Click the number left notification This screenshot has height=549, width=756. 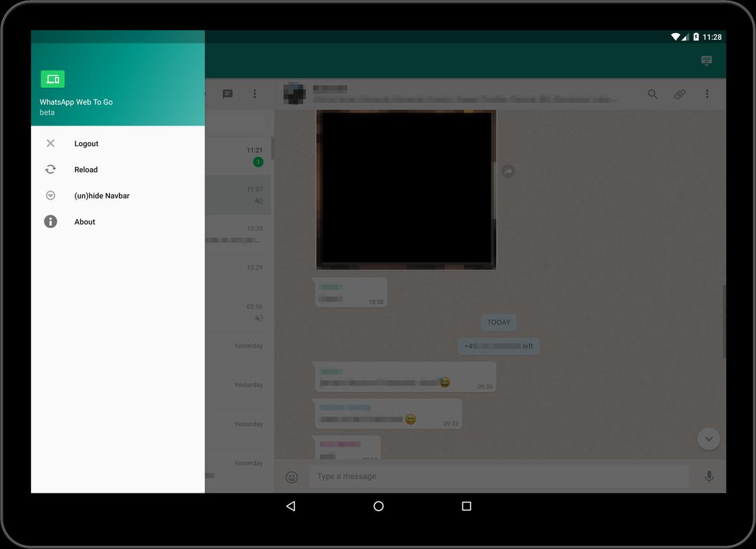(x=499, y=346)
